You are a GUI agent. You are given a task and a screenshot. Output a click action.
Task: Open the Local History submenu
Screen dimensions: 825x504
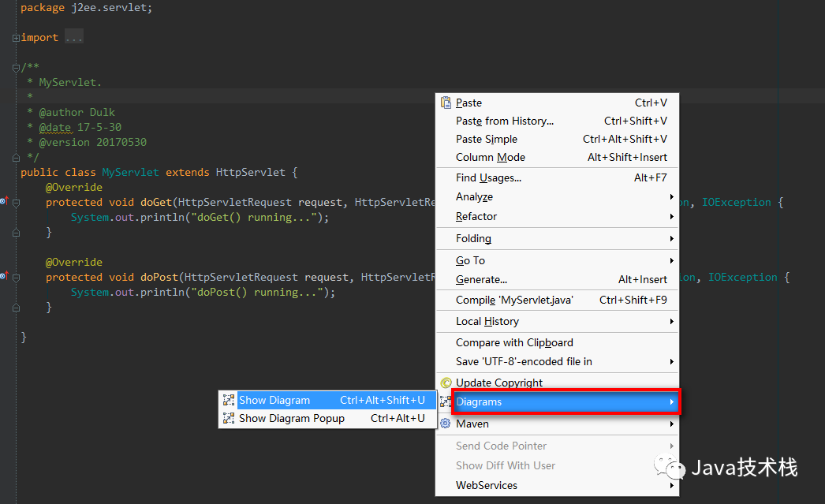487,321
